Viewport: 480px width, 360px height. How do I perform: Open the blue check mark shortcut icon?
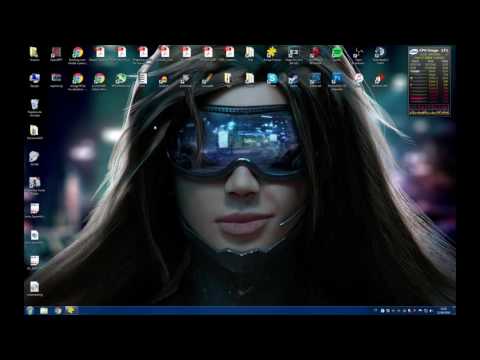(x=293, y=80)
